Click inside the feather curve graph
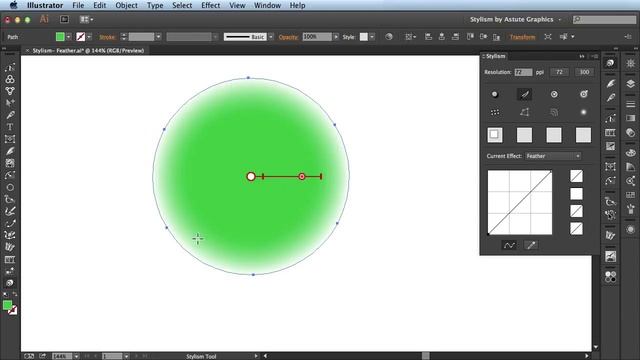The width and height of the screenshot is (640, 360). (x=520, y=202)
